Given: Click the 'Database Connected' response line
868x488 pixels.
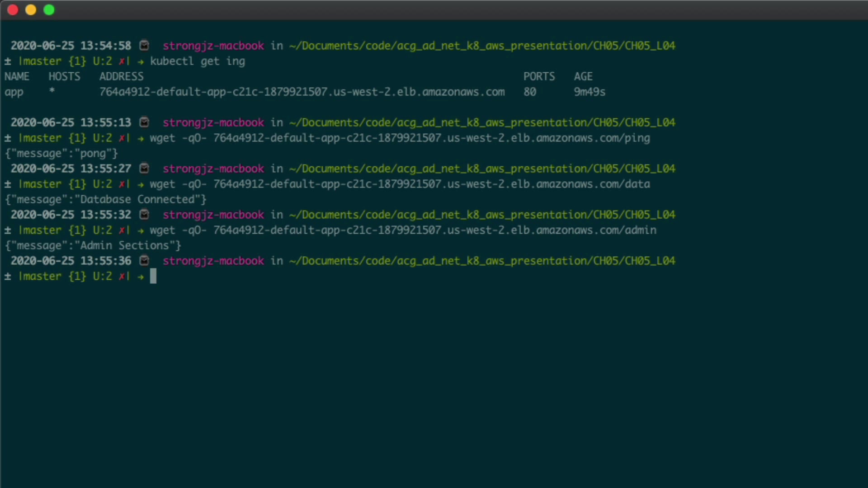Looking at the screenshot, I should [105, 200].
